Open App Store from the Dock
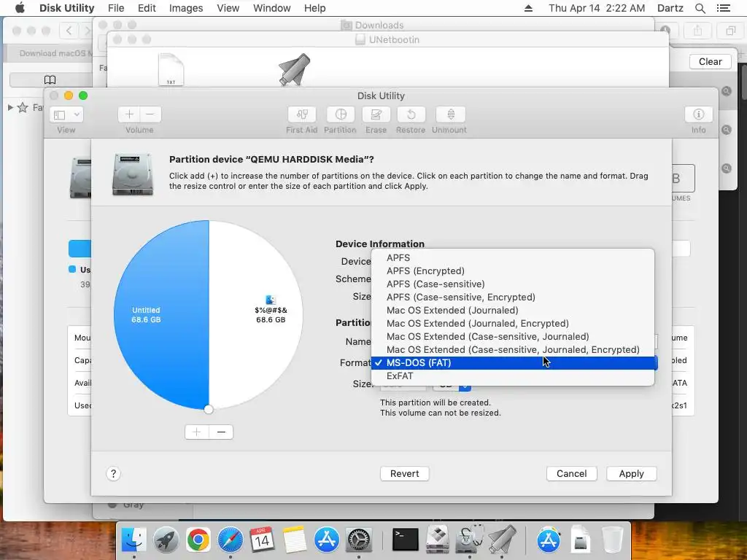747x560 pixels. pyautogui.click(x=326, y=540)
